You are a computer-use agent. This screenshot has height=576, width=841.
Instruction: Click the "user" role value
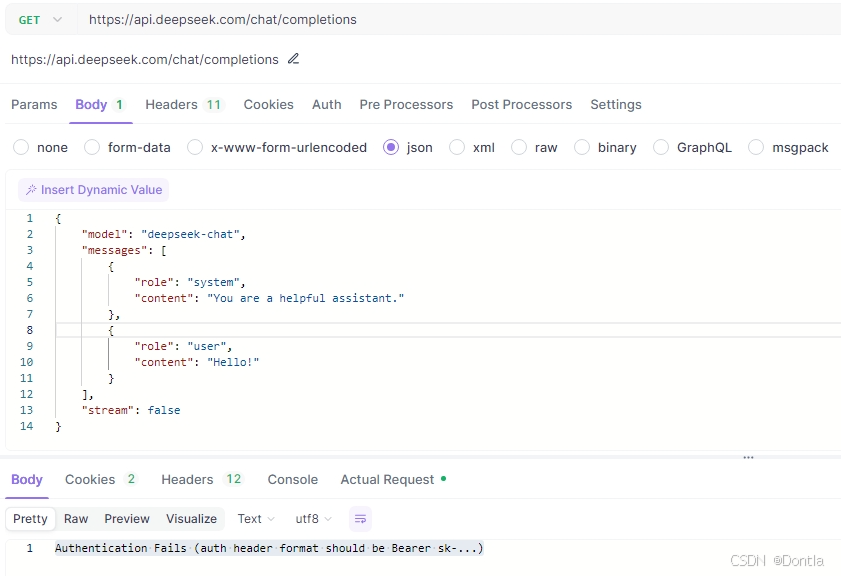[206, 346]
